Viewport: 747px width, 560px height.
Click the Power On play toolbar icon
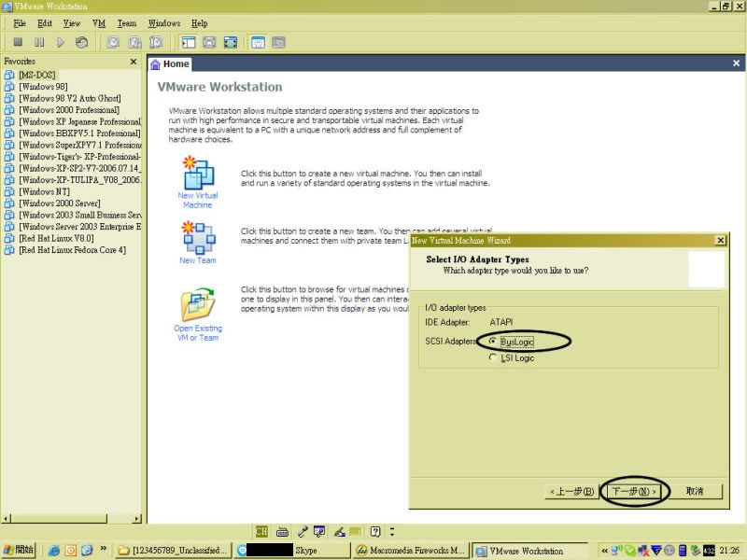[61, 42]
